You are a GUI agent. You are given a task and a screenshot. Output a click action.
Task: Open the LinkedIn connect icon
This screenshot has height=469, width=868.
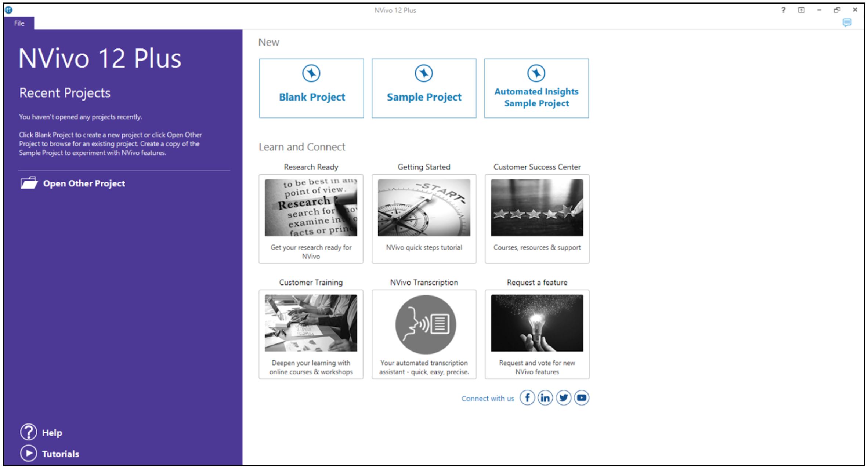545,397
